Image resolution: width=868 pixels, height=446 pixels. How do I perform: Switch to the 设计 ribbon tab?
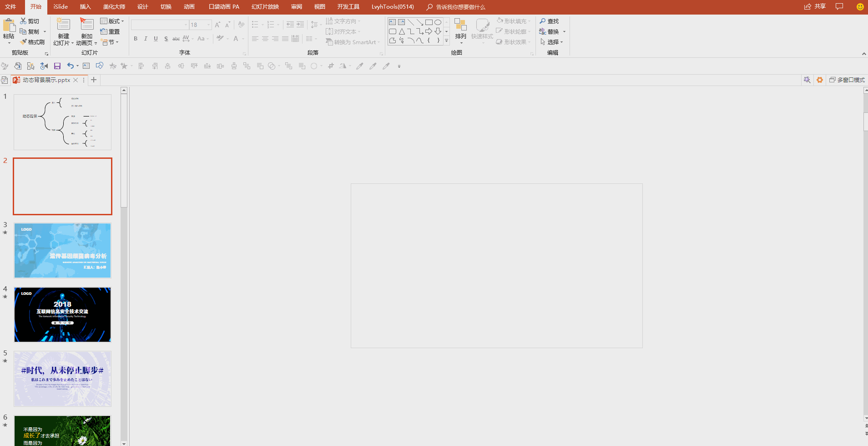[x=143, y=7]
